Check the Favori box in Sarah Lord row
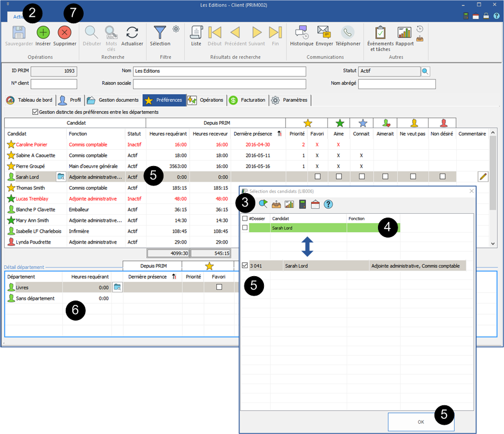This screenshot has height=434, width=504. click(317, 176)
